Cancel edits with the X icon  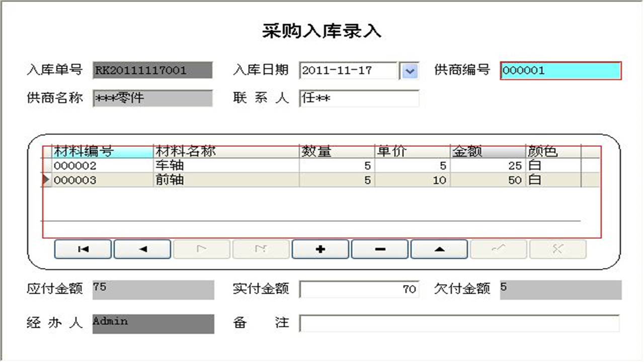point(557,249)
